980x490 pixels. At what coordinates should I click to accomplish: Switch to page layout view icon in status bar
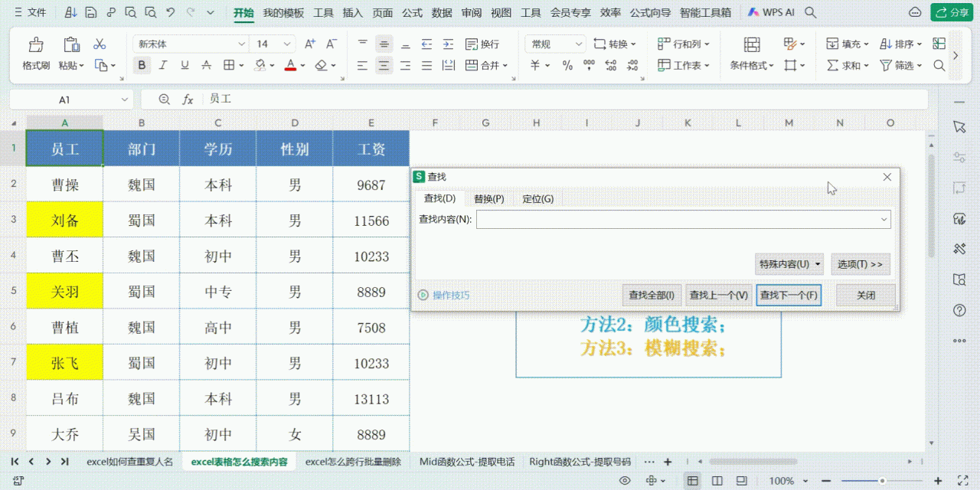(x=717, y=481)
